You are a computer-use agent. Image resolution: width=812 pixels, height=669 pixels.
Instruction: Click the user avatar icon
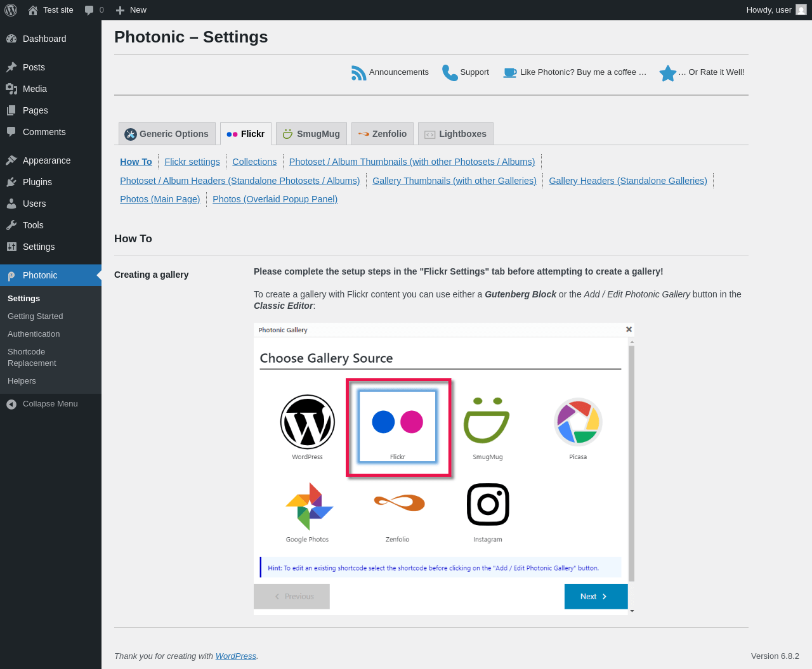click(801, 10)
